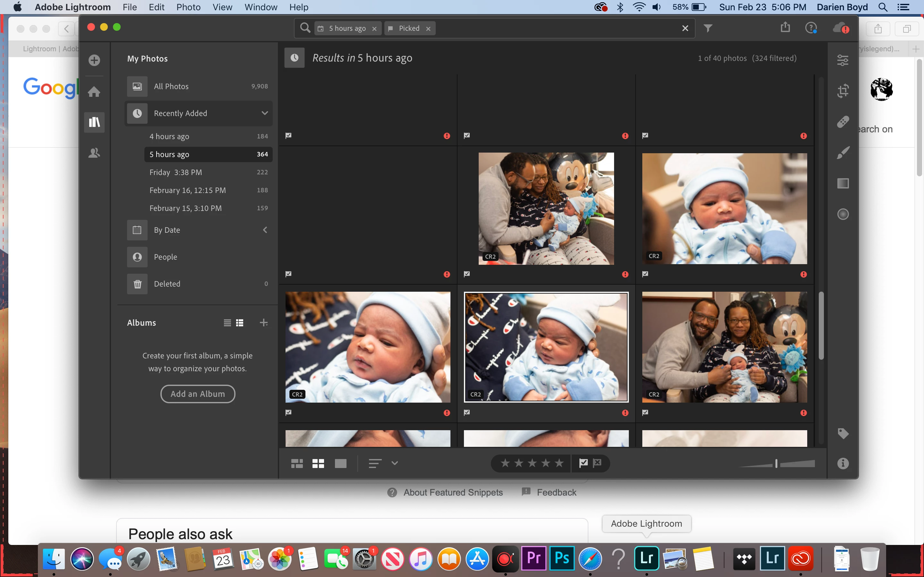Switch to square grid view
The image size is (924, 577).
pyautogui.click(x=318, y=463)
